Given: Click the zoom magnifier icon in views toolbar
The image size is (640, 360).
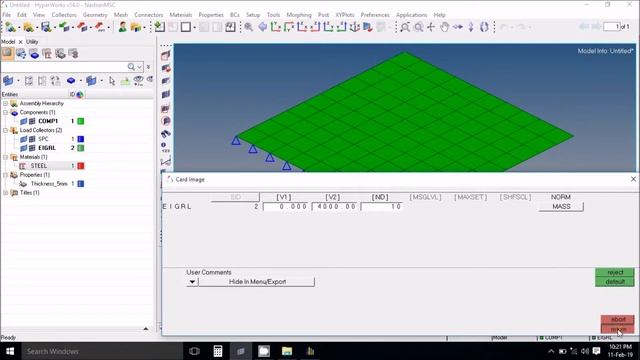Looking at the screenshot, I should coord(249,27).
